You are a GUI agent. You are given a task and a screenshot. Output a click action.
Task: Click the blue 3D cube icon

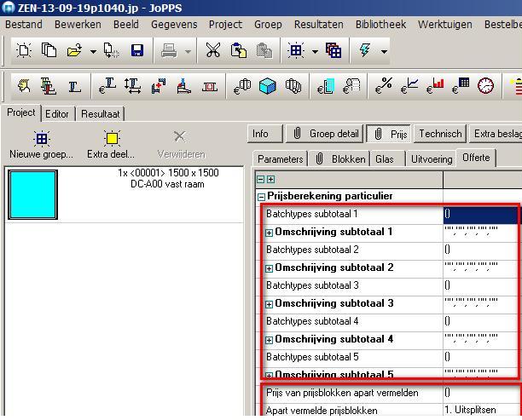(267, 86)
